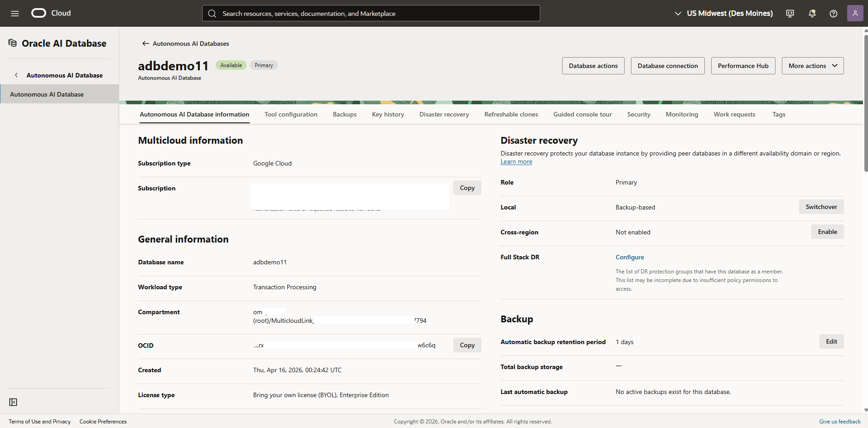This screenshot has width=868, height=428.
Task: Copy the Subscription value
Action: click(467, 188)
